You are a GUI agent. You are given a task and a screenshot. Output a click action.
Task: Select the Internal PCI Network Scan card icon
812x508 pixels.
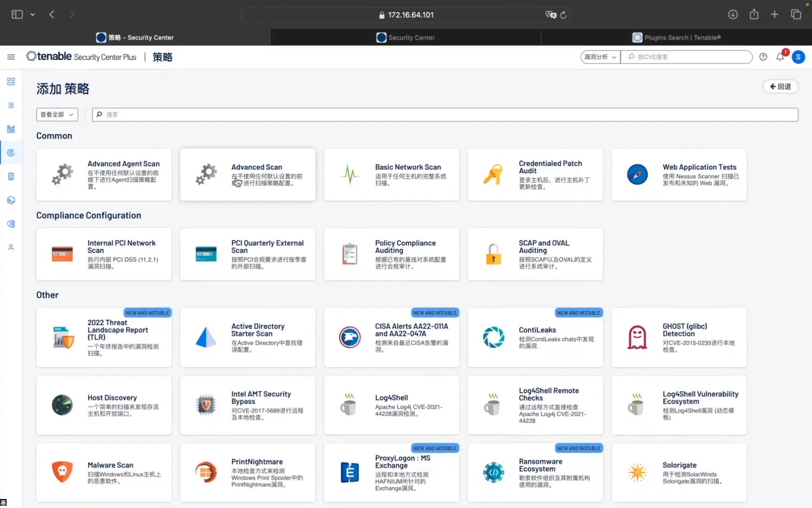click(62, 254)
